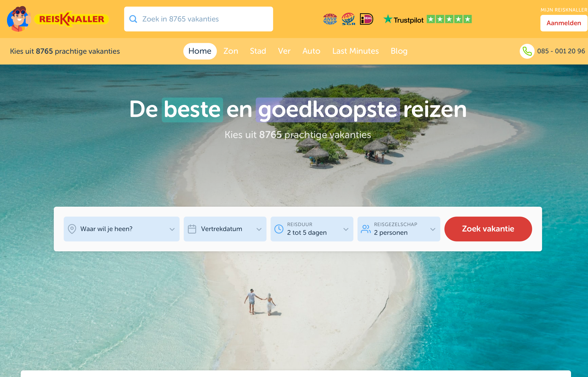
Task: Click the green phone icon
Action: 527,51
